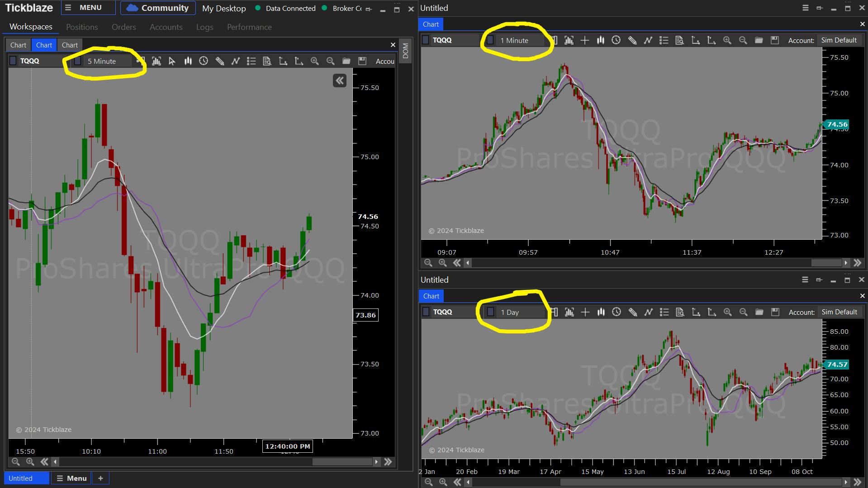The height and width of the screenshot is (488, 868).
Task: Switch to the Positions tab
Action: 82,27
